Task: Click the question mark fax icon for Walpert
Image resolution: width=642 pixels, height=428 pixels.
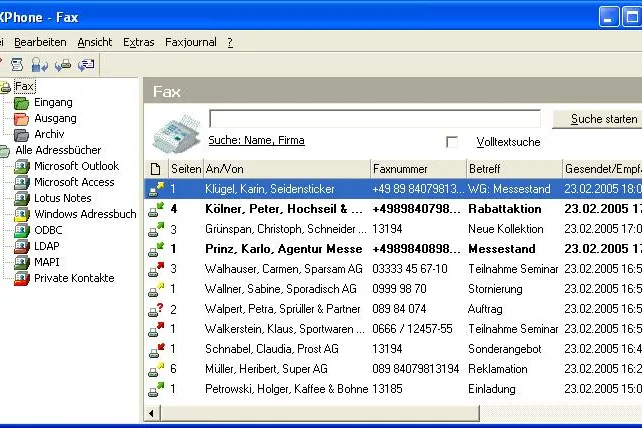Action: coord(156,309)
